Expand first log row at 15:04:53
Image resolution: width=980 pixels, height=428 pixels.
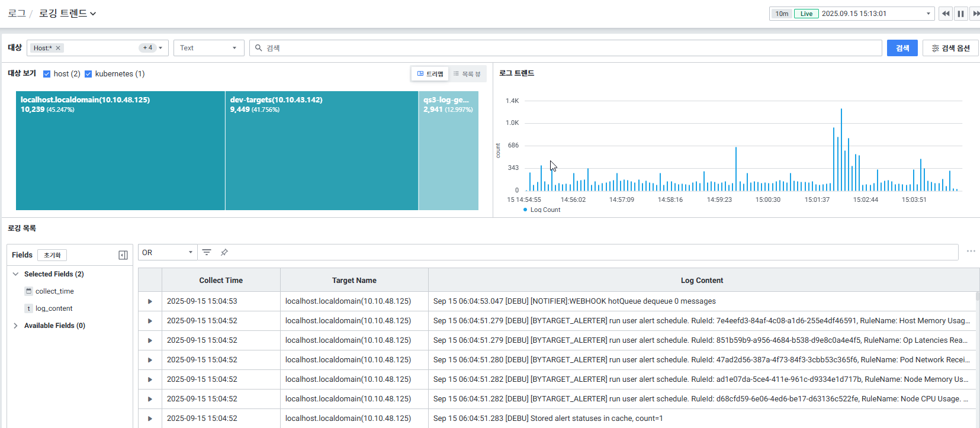[x=150, y=301]
